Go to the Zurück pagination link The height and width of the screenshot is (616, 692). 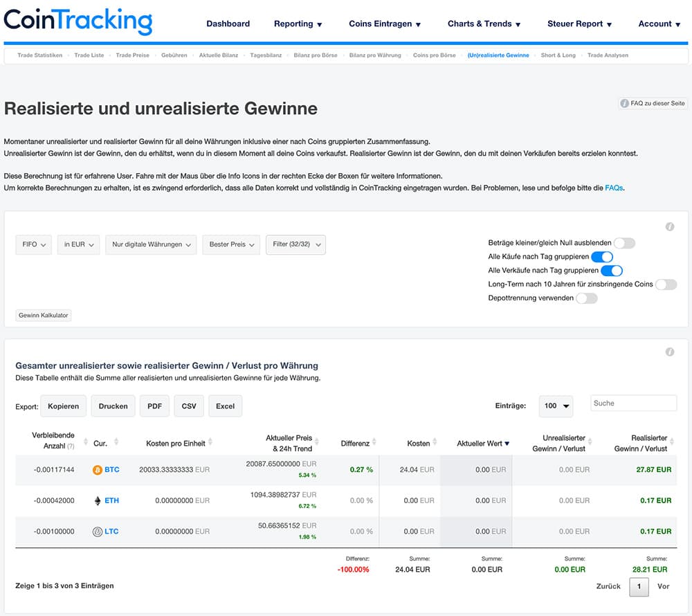tap(608, 586)
